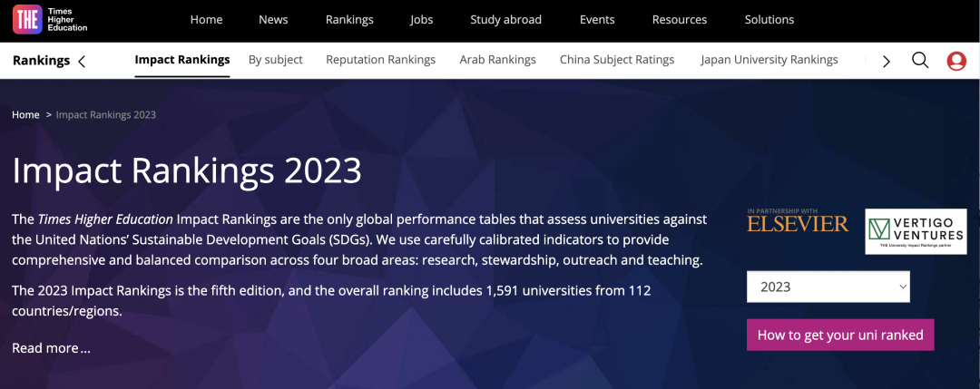Open the Jobs menu item

coord(421,19)
